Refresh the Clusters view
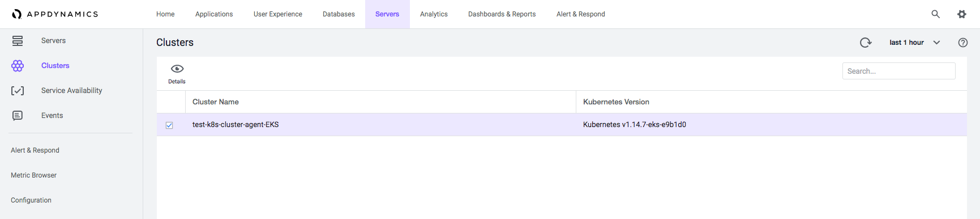The width and height of the screenshot is (980, 219). [866, 43]
